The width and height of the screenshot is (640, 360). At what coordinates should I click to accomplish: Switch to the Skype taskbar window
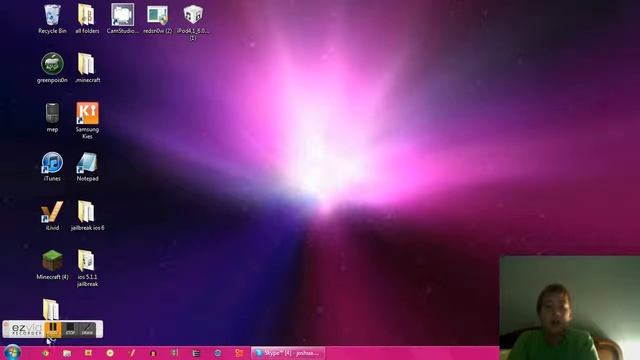tap(288, 353)
